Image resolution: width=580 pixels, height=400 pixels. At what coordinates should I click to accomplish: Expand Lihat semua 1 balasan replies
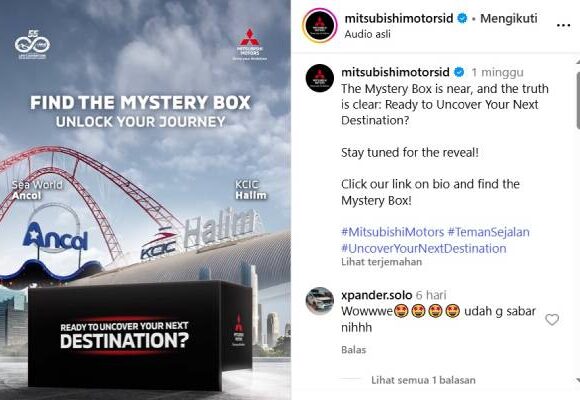(x=423, y=380)
